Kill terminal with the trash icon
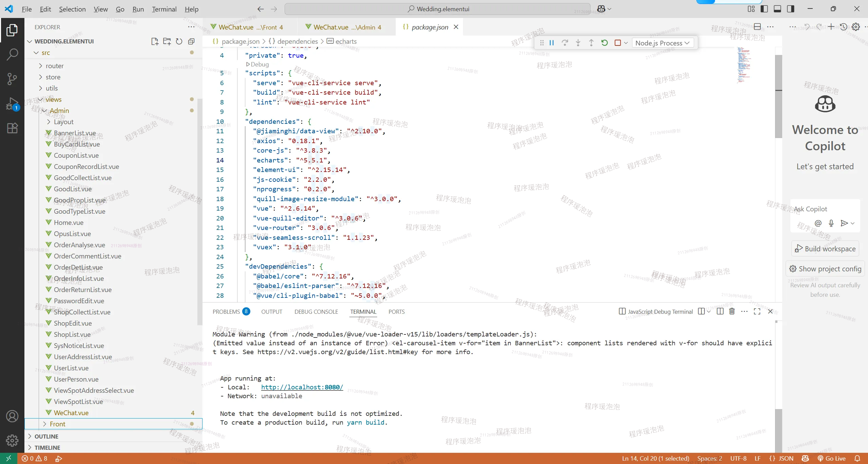 [732, 311]
